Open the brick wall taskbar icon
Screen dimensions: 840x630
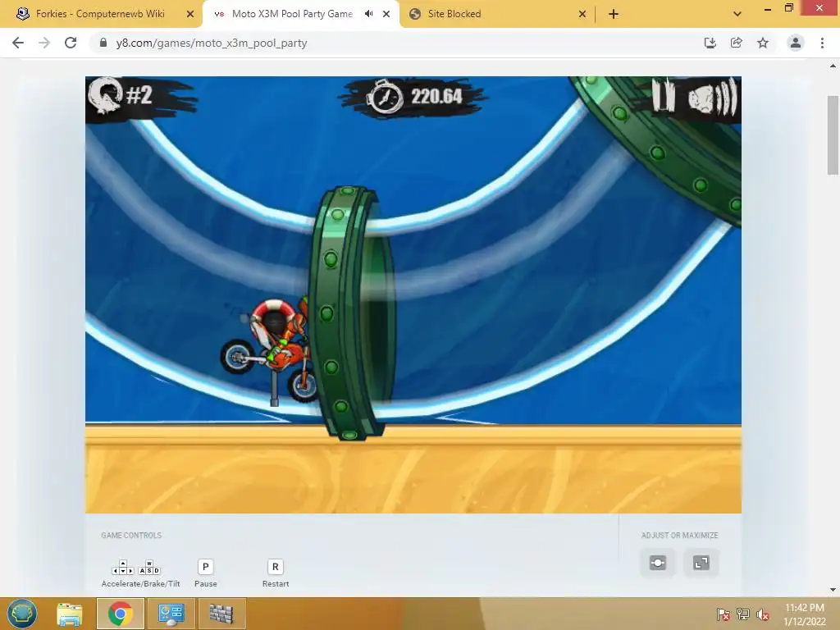(x=221, y=614)
